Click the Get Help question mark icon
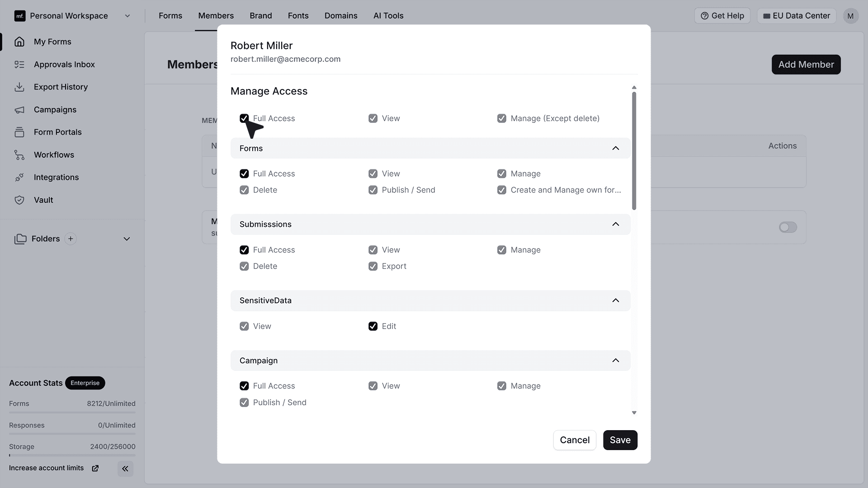 [x=704, y=16]
